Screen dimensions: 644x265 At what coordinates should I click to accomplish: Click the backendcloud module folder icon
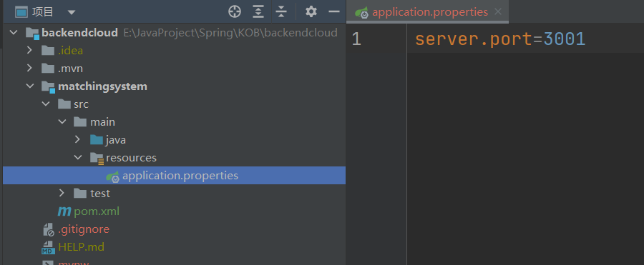(x=32, y=33)
